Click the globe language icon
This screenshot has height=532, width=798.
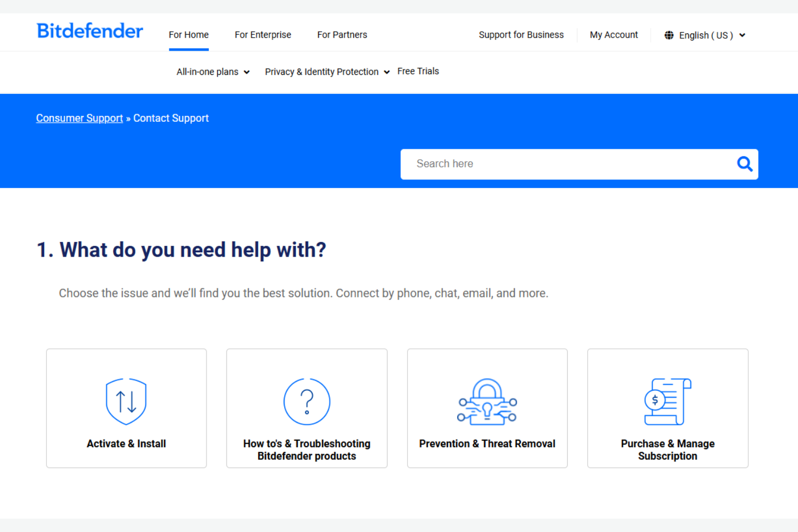669,35
